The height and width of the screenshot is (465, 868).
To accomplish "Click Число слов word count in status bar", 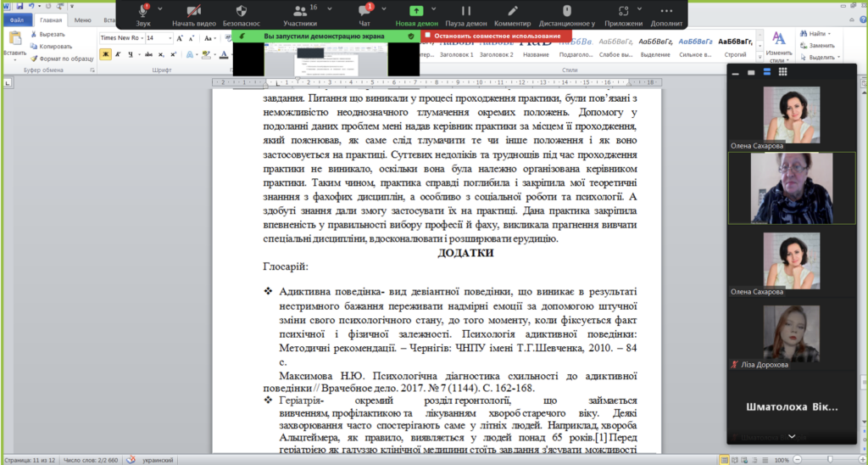I will tap(90, 460).
